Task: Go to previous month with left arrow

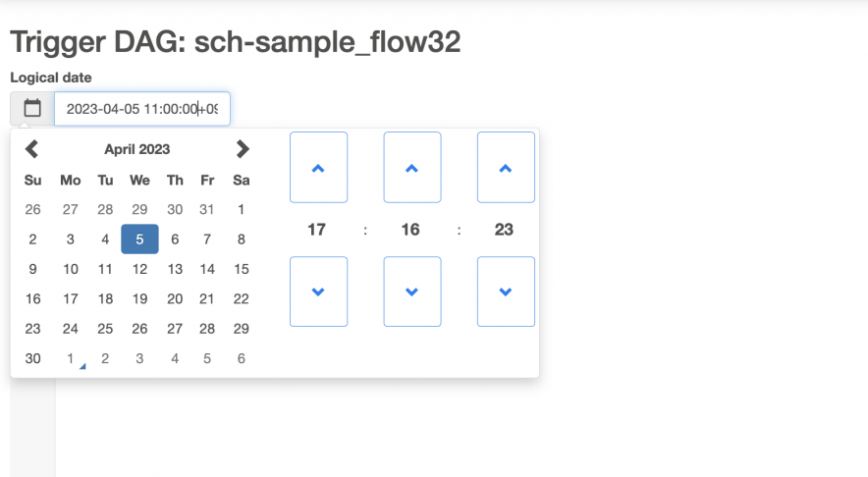Action: [32, 149]
